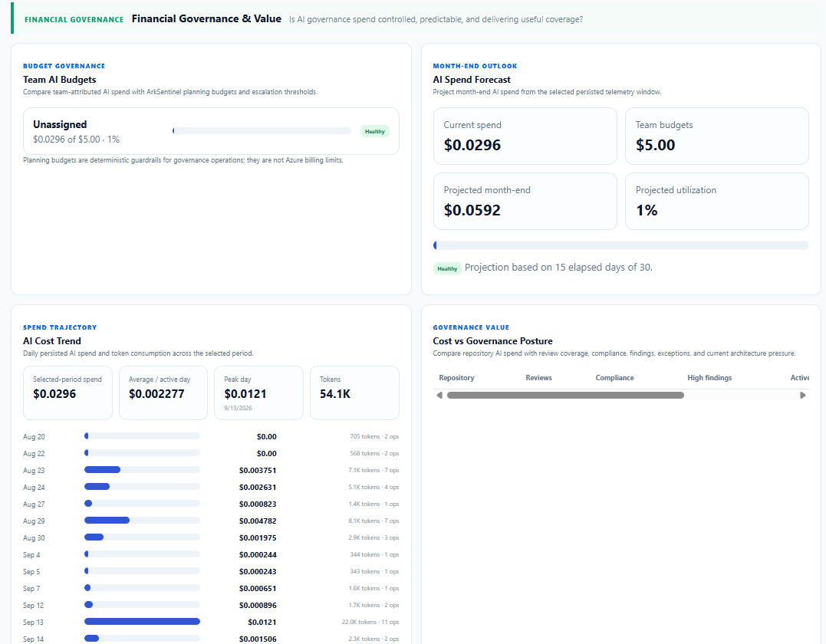Image resolution: width=826 pixels, height=644 pixels.
Task: Click the Reviews column header
Action: [x=538, y=377]
